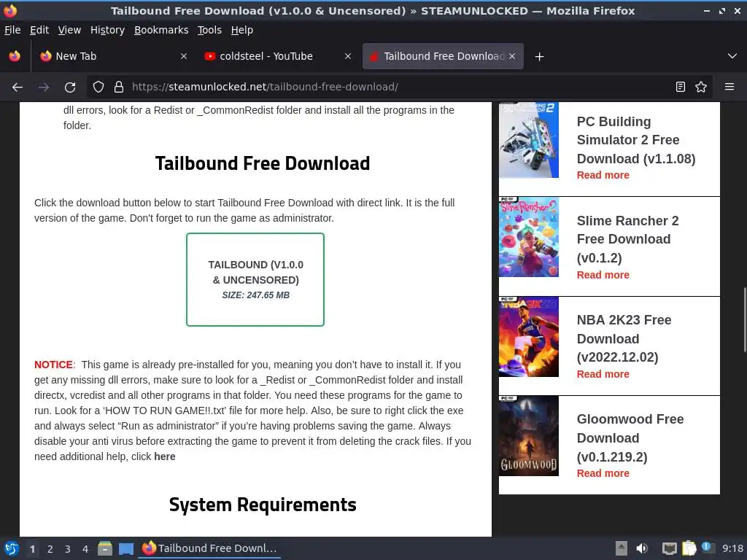Open the File menu
Viewport: 747px width, 560px height.
[x=12, y=30]
